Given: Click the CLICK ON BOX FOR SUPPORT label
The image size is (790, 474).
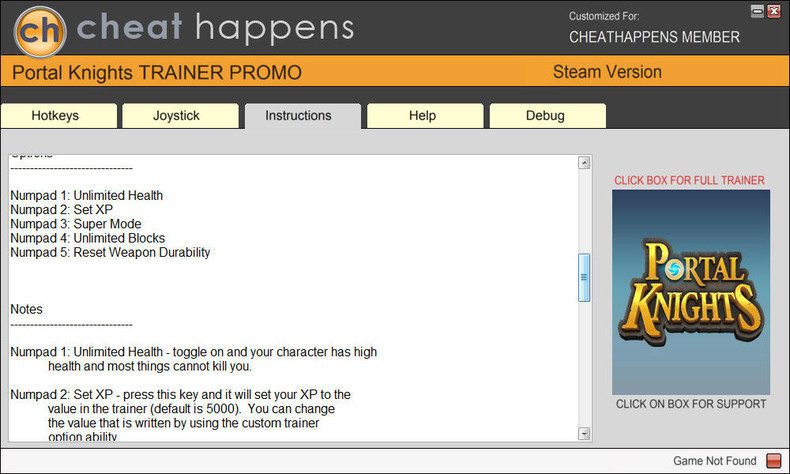Looking at the screenshot, I should pyautogui.click(x=691, y=404).
